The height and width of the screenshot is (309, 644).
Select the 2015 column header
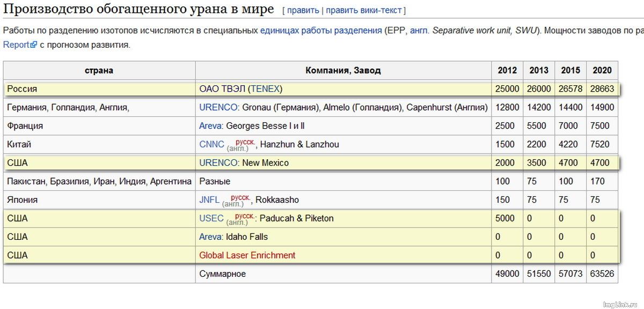tap(570, 70)
